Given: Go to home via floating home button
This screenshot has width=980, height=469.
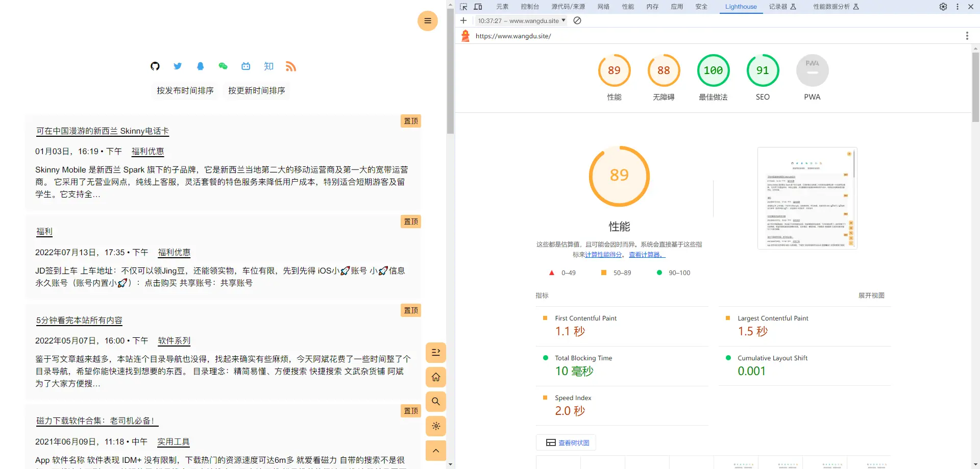Looking at the screenshot, I should pos(436,377).
